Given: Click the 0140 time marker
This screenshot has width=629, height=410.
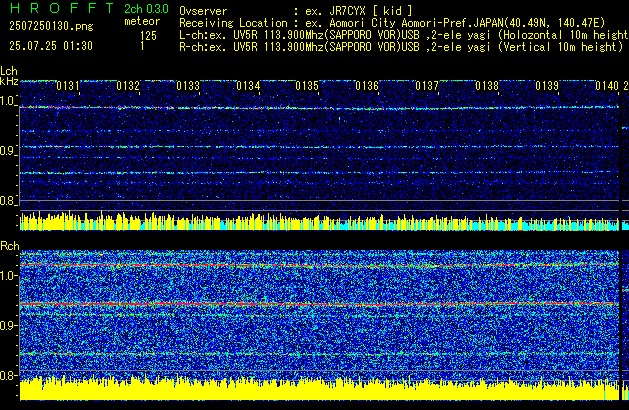Looking at the screenshot, I should click(x=607, y=86).
